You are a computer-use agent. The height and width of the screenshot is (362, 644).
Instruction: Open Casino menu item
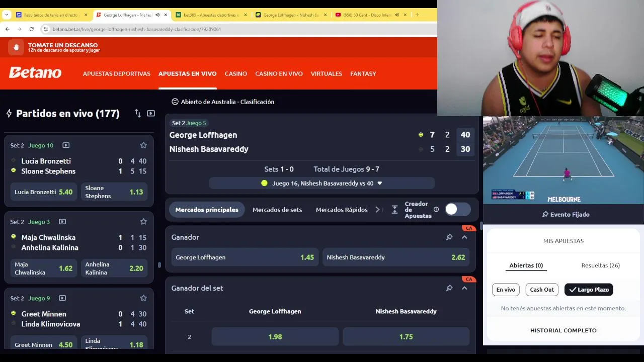(236, 74)
